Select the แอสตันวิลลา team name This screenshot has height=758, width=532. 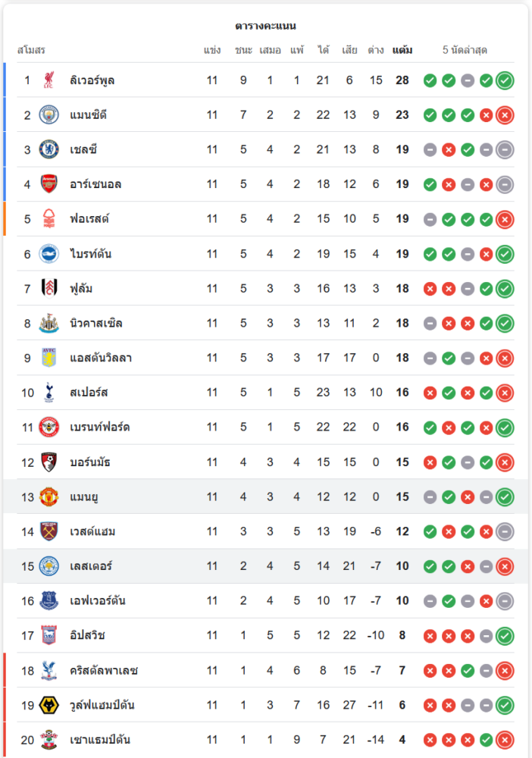coord(101,358)
